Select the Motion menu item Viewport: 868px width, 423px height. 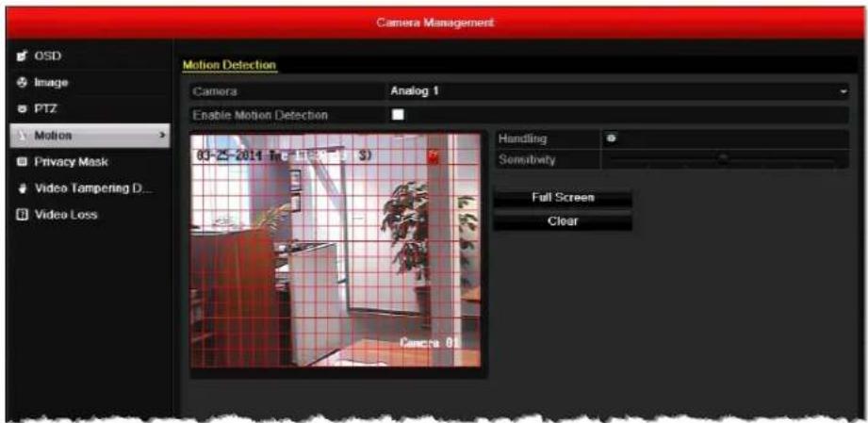click(90, 136)
